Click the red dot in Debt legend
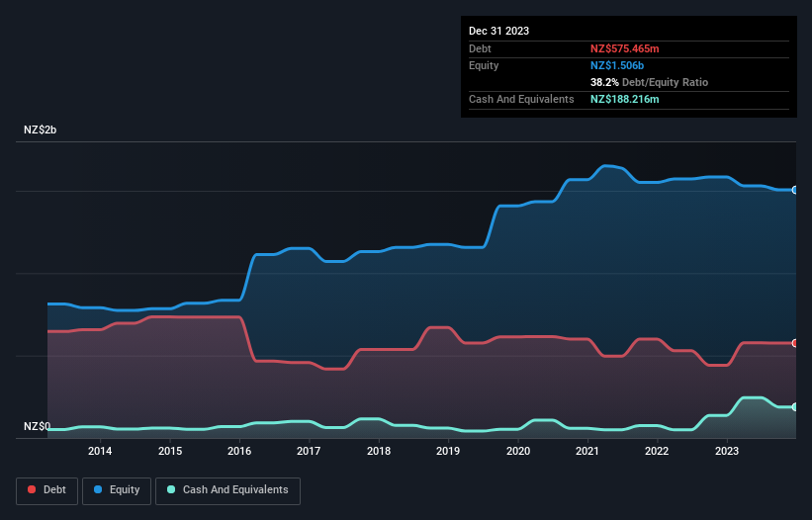This screenshot has height=520, width=812. click(x=33, y=490)
